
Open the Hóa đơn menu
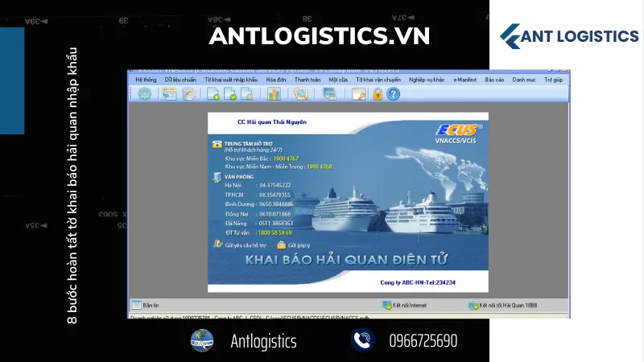[276, 80]
